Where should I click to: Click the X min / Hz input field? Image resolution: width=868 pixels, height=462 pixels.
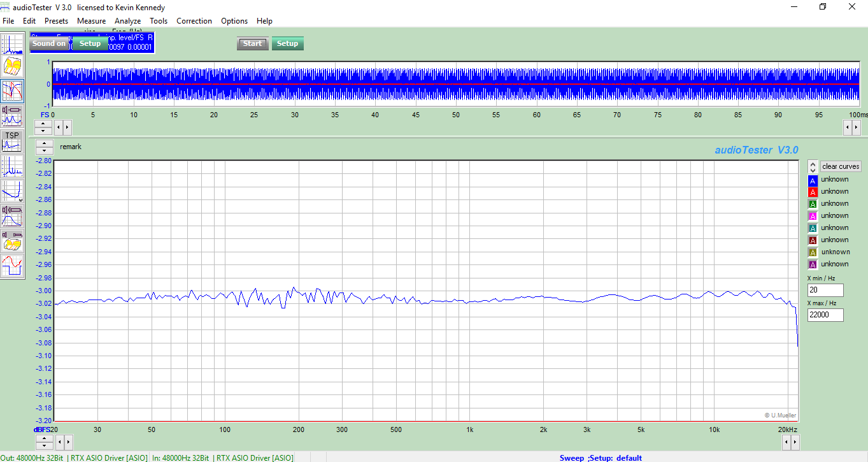click(x=825, y=291)
